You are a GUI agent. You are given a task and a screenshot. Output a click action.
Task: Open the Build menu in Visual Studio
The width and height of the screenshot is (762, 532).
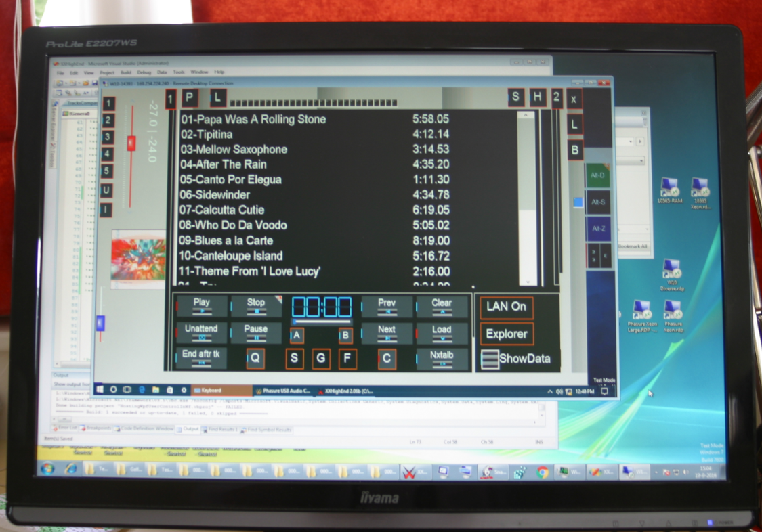126,72
